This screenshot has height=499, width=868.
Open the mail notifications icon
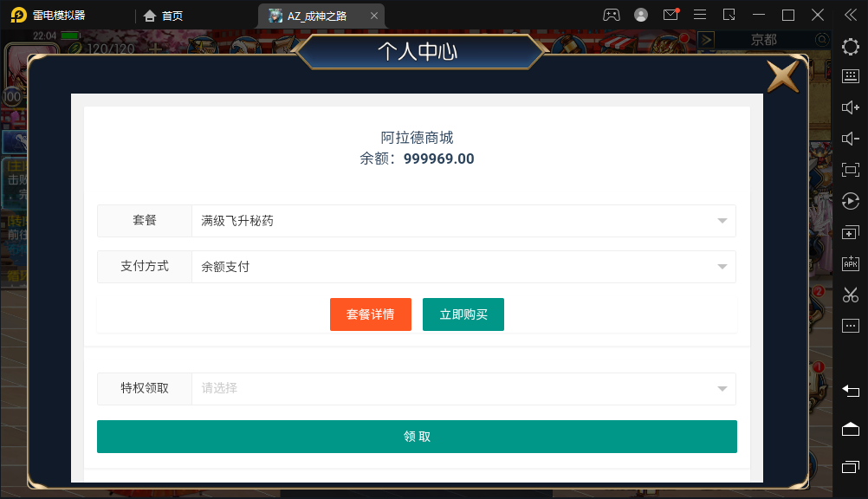(670, 15)
